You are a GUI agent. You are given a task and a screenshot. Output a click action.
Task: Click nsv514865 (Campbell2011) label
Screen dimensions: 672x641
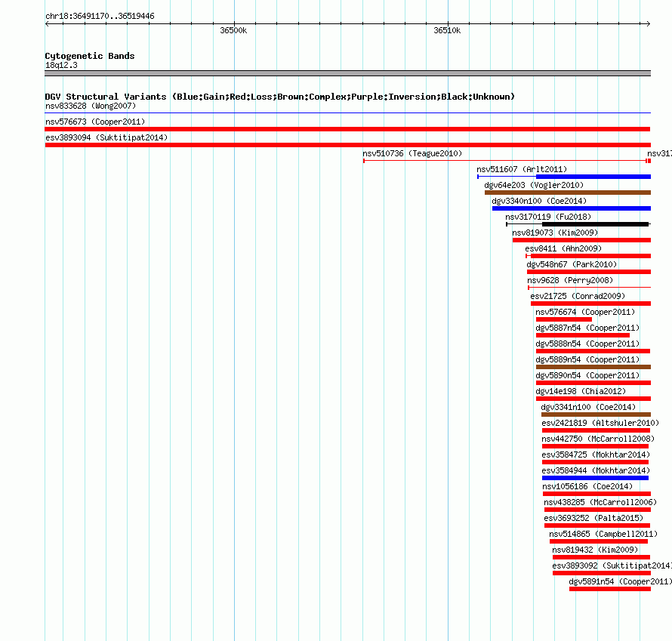(x=603, y=534)
